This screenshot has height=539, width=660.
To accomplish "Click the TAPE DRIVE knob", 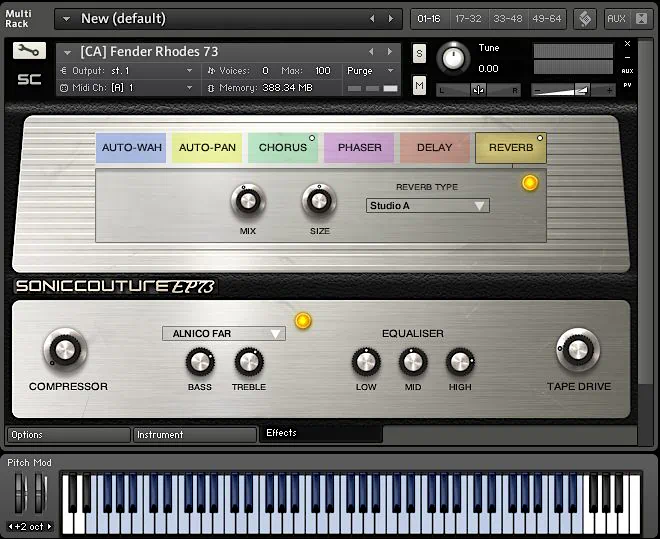I will 578,350.
